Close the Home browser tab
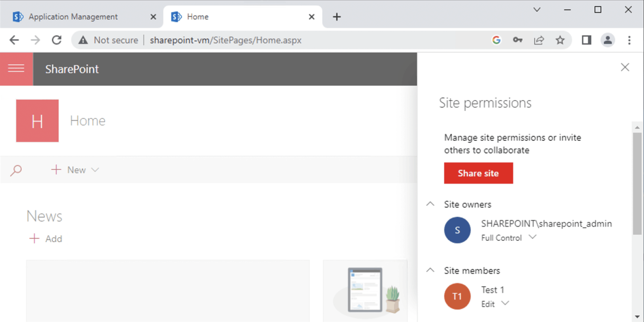 [x=311, y=17]
